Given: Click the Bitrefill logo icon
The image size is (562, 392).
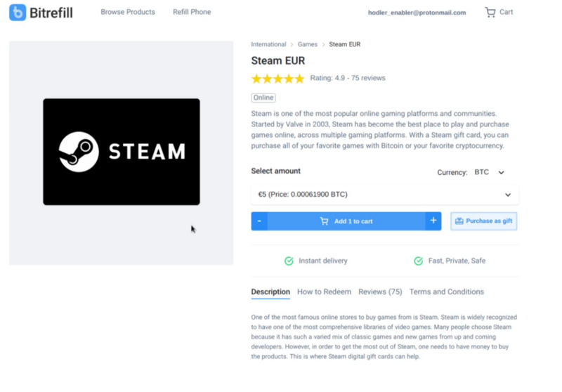Looking at the screenshot, I should (x=18, y=13).
